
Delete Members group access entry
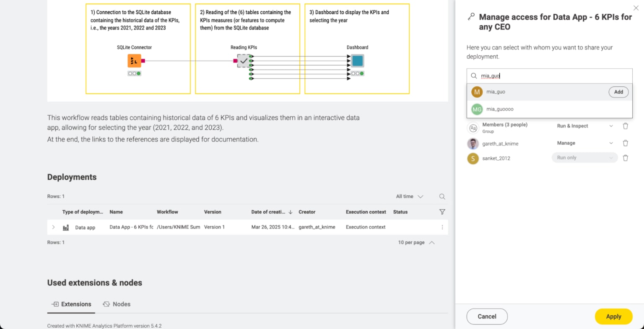625,126
